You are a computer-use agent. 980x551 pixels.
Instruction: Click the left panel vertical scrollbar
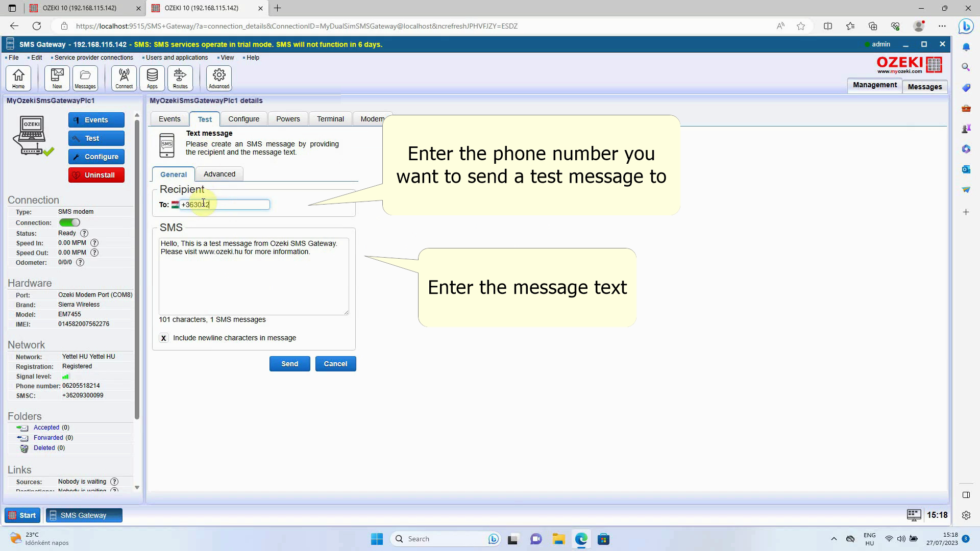tap(137, 270)
